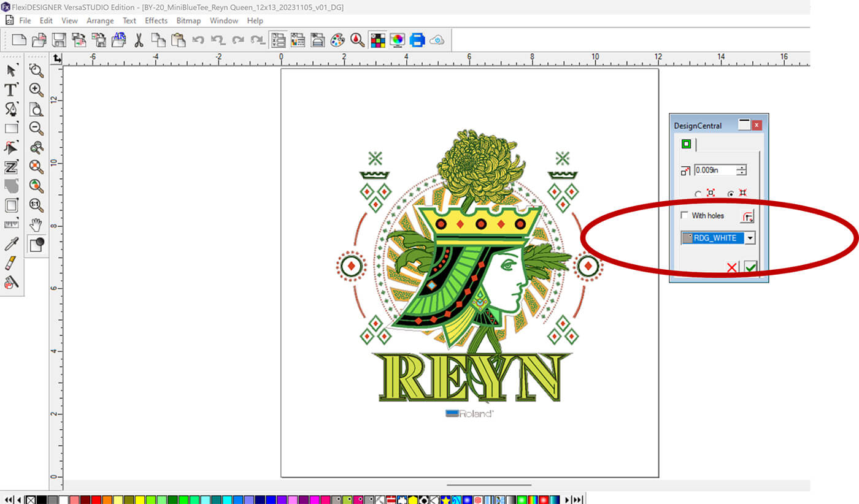Image resolution: width=859 pixels, height=504 pixels.
Task: Open the RDG_WHITE color dropdown
Action: tap(750, 238)
